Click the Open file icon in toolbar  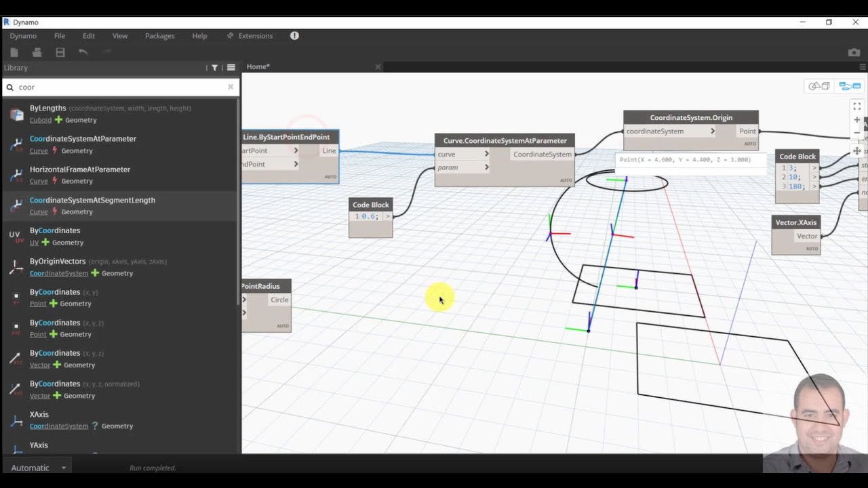(37, 52)
